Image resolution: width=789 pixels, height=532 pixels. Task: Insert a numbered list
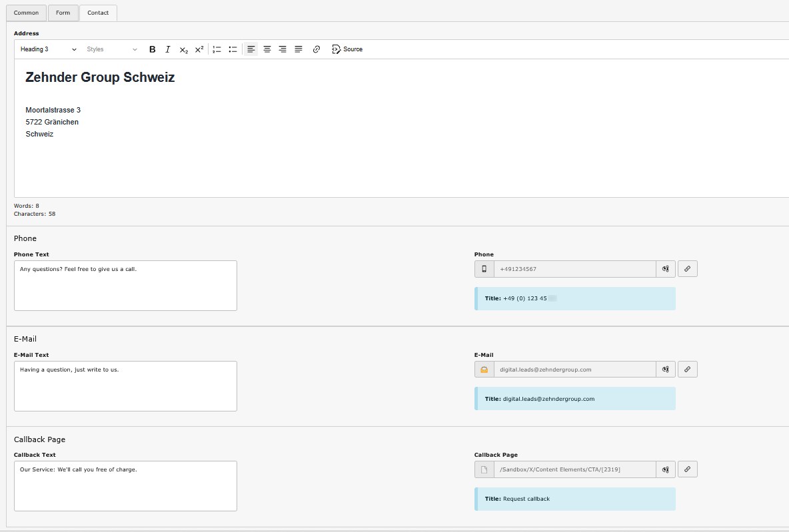(x=217, y=49)
